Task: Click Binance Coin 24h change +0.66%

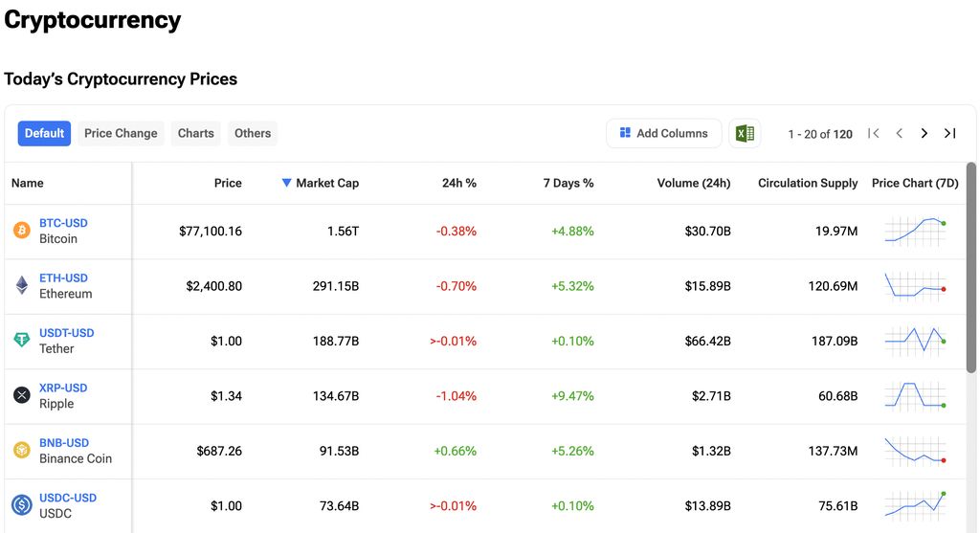Action: point(455,451)
